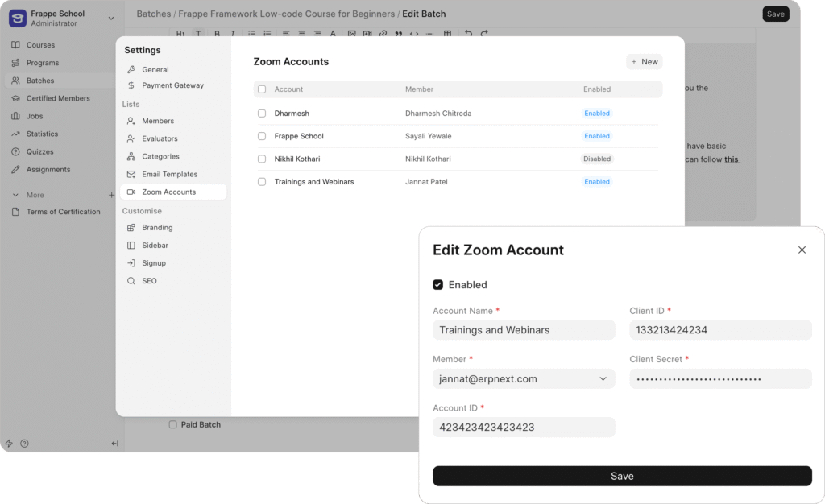Viewport: 825px width, 504px height.
Task: Open Certified Members in the sidebar
Action: (58, 98)
